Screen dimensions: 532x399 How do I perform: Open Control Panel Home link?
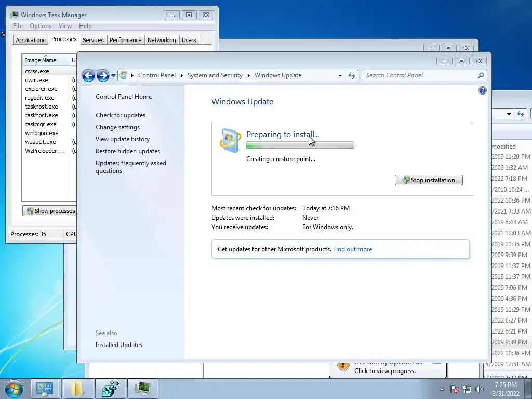[x=124, y=96]
